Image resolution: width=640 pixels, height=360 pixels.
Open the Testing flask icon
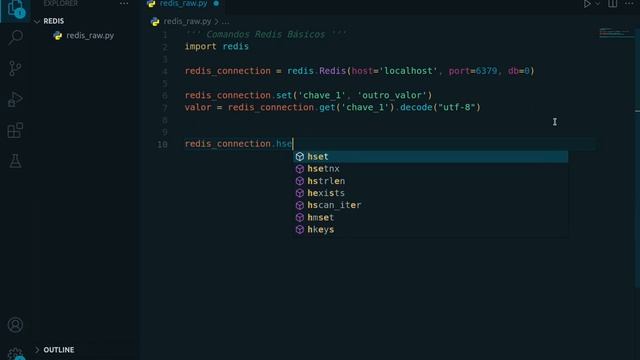pos(16,161)
